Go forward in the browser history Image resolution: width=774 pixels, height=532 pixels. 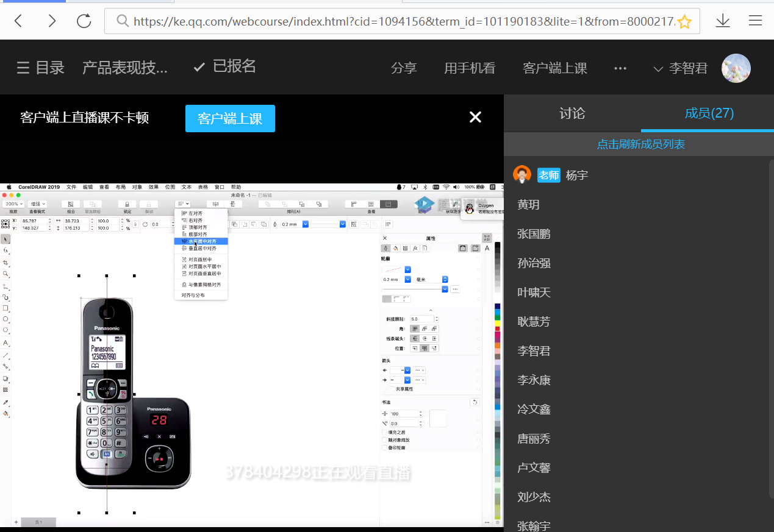[x=52, y=21]
